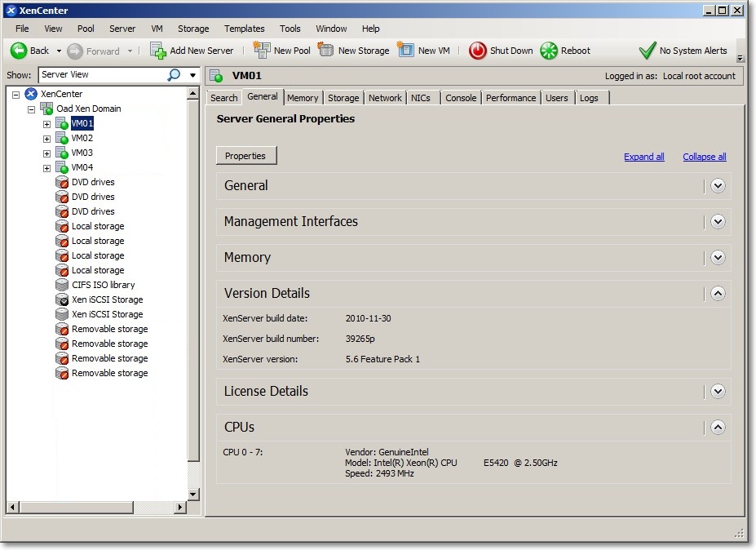Image resolution: width=756 pixels, height=550 pixels.
Task: Select server VM04 in the tree
Action: 82,167
